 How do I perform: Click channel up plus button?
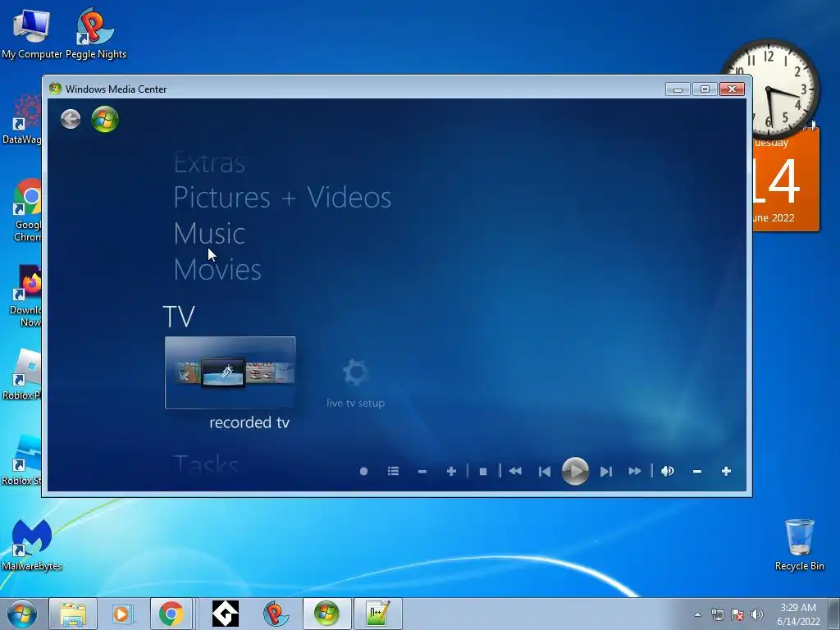click(451, 472)
